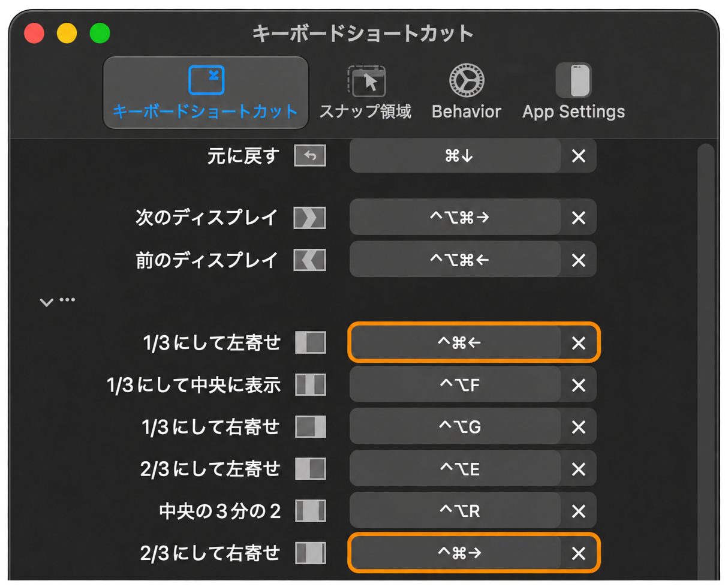Click the 1/3にして左寄せ layout icon

(x=310, y=343)
